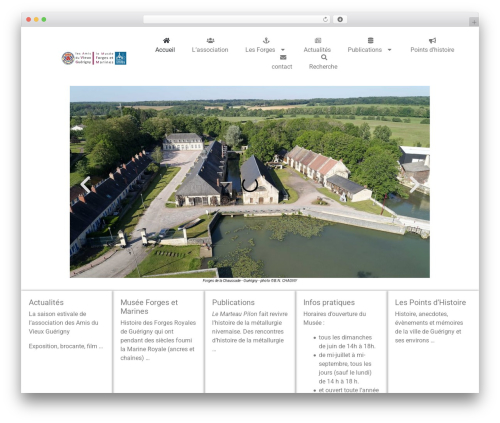
Task: Click the photo caption under slideshow
Action: coord(250,281)
